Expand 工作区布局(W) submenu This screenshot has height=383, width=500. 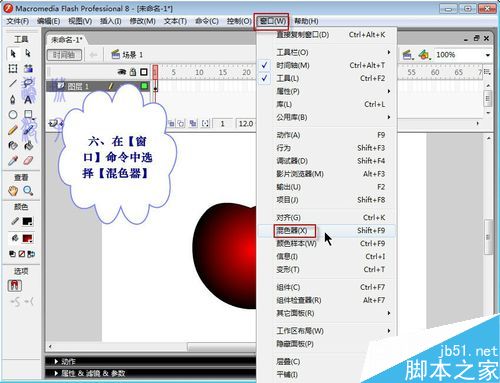click(327, 331)
